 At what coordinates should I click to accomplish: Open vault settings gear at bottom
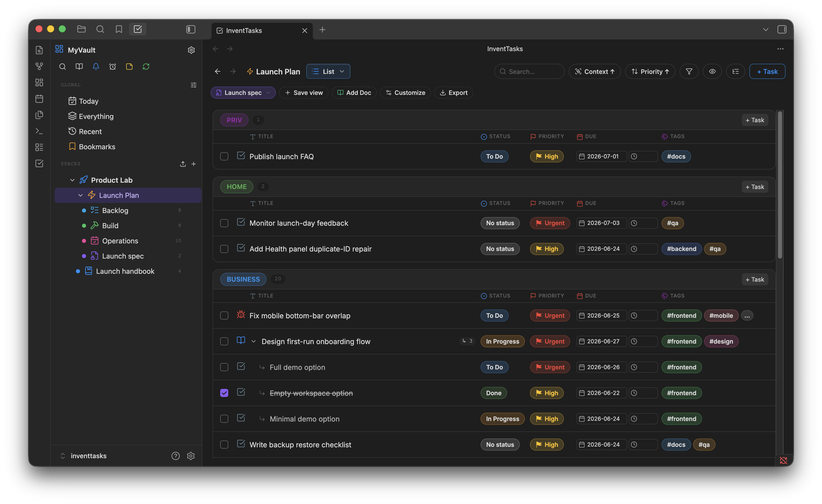coord(191,456)
